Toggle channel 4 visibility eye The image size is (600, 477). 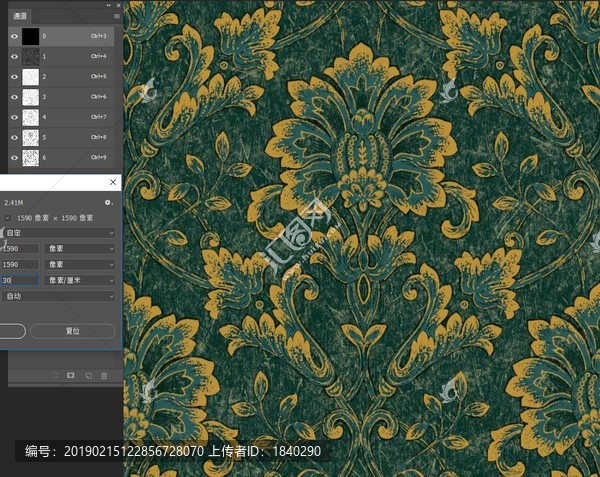pos(15,117)
